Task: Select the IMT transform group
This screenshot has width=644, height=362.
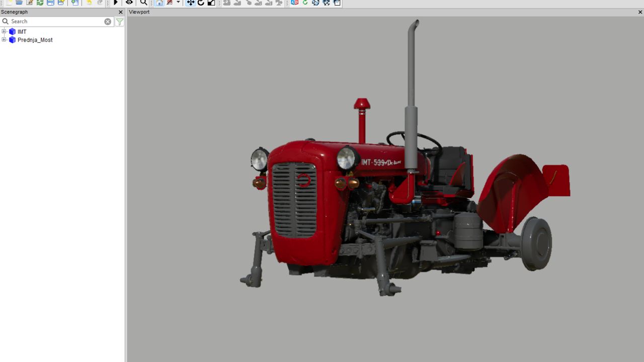Action: 22,32
